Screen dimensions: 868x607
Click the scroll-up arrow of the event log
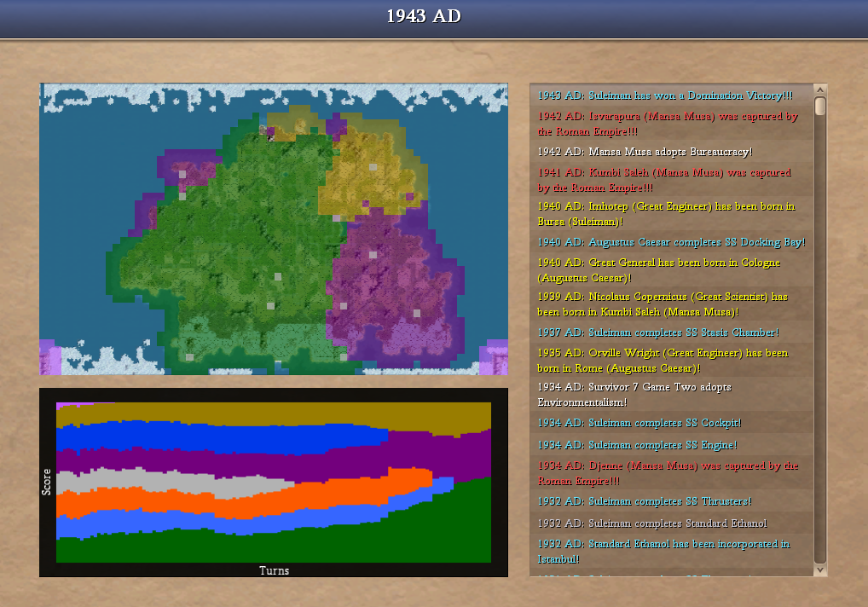tap(820, 90)
